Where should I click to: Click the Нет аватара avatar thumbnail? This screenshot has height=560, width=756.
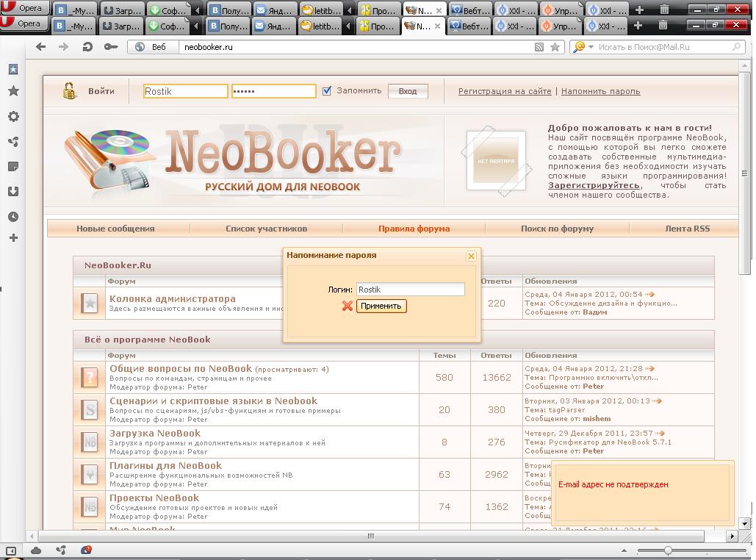click(x=496, y=161)
